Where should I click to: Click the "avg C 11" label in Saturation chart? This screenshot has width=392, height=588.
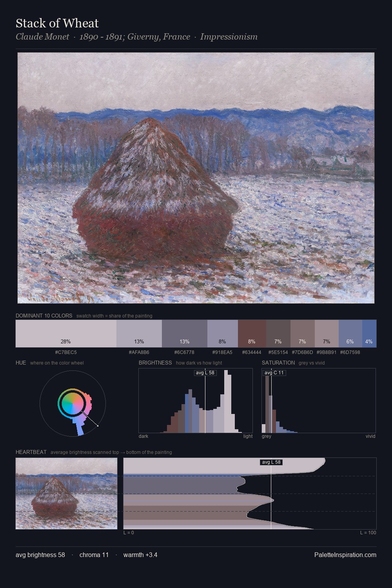274,373
